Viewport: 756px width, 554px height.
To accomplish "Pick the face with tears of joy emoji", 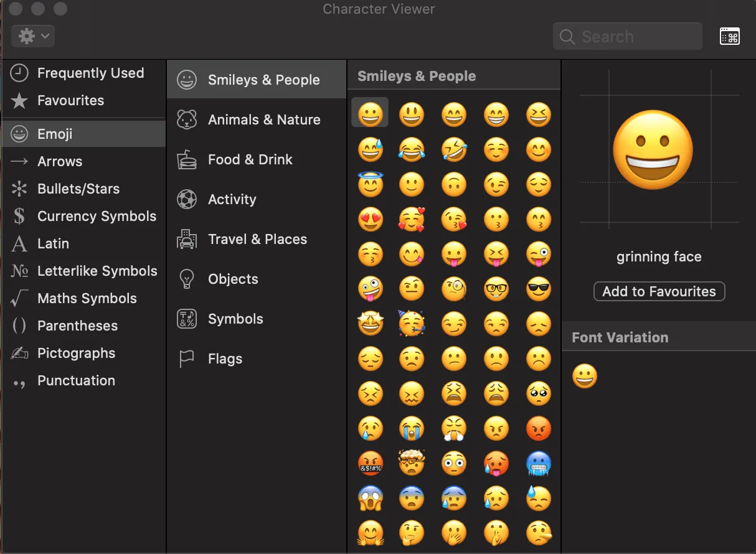I will tap(411, 149).
